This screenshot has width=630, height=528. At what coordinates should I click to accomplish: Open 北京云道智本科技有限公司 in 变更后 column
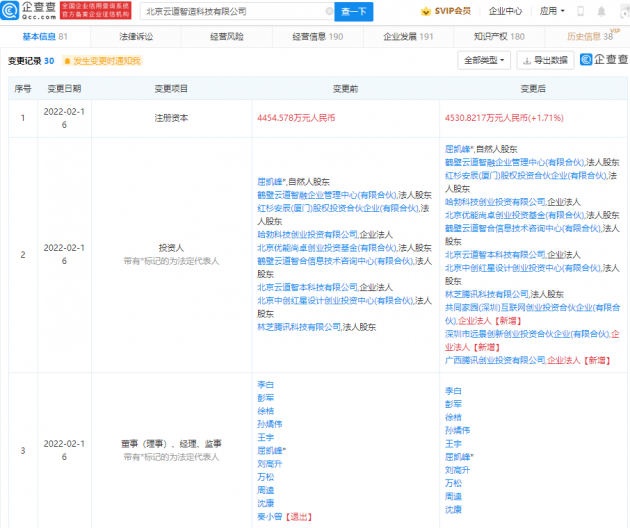pos(495,255)
